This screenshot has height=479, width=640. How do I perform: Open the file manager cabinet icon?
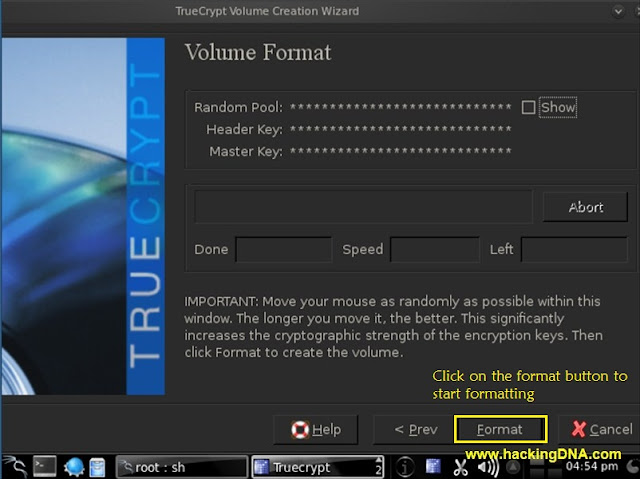[98, 468]
